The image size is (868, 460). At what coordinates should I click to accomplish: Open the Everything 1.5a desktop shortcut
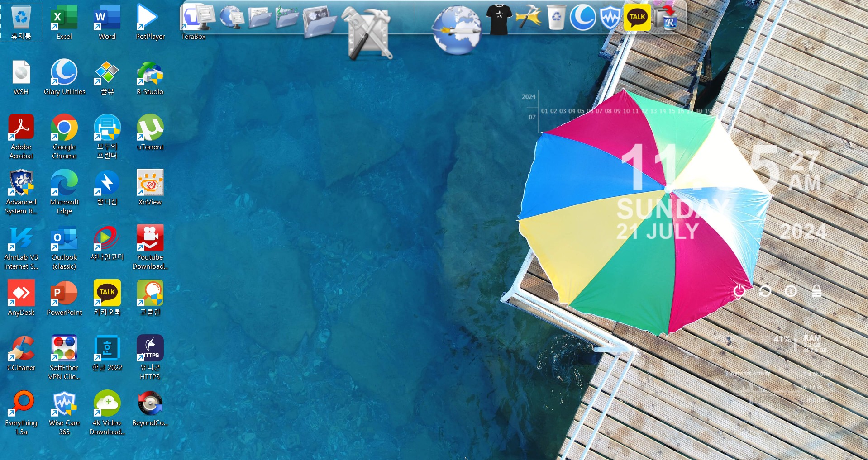21,413
